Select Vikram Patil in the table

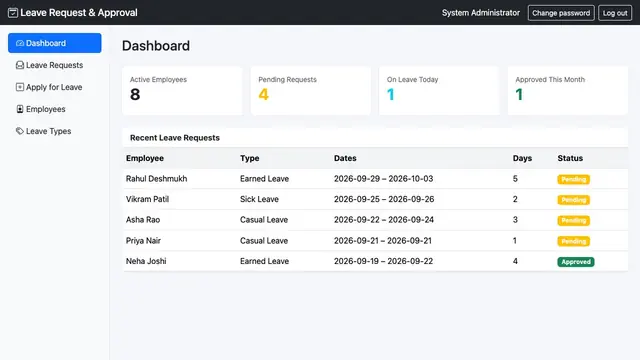click(147, 199)
